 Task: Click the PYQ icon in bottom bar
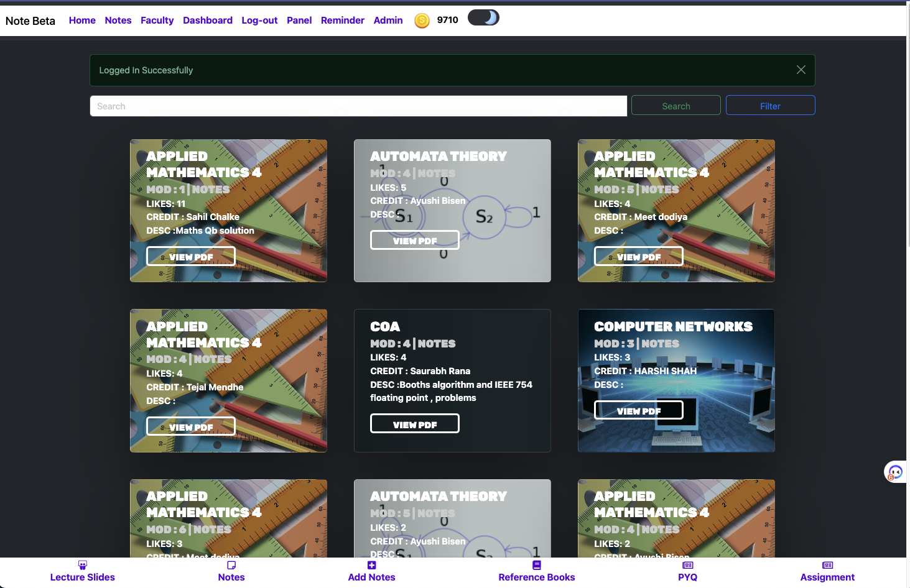pos(688,565)
